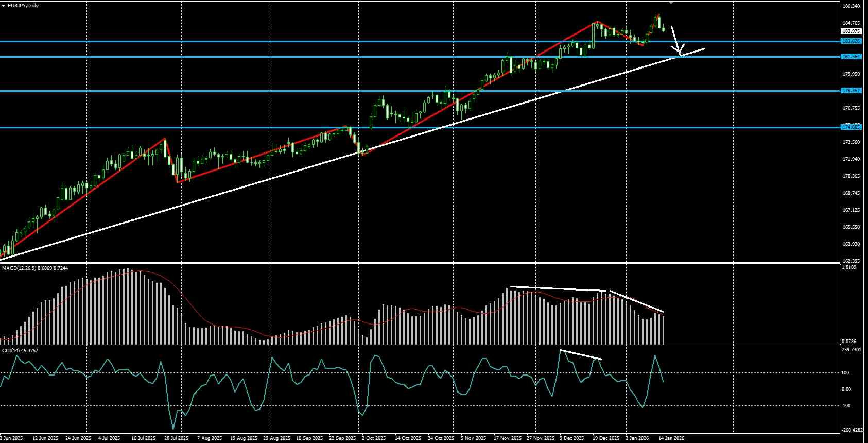Select the current price label 183.975
Image resolution: width=868 pixels, height=443 pixels.
pos(851,31)
